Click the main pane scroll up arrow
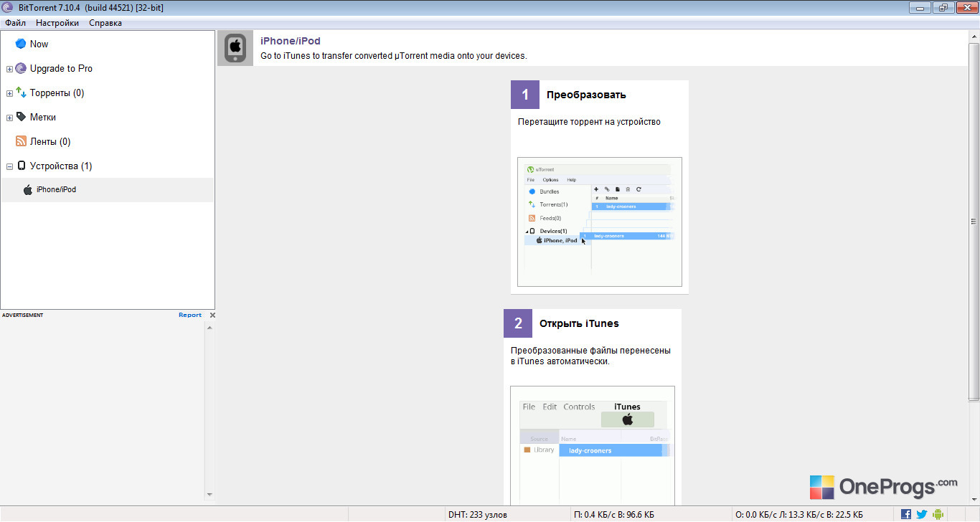The image size is (980, 522). pos(974,37)
